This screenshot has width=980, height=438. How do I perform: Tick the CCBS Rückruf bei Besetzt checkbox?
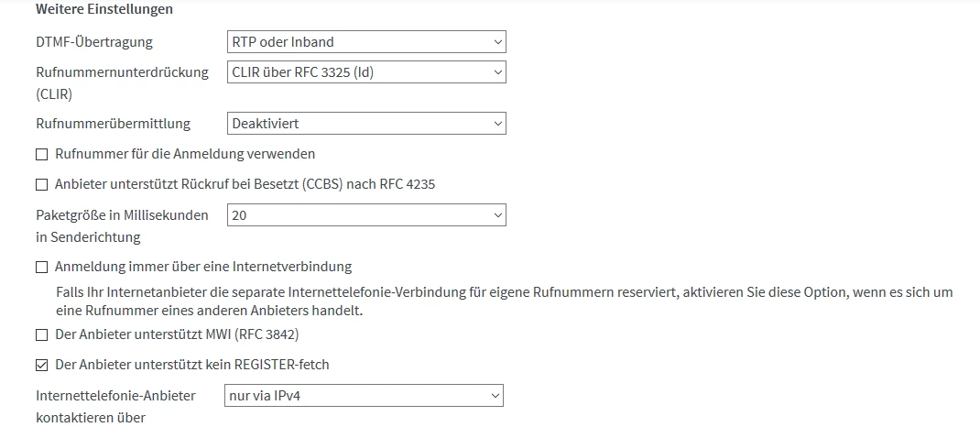click(x=41, y=185)
